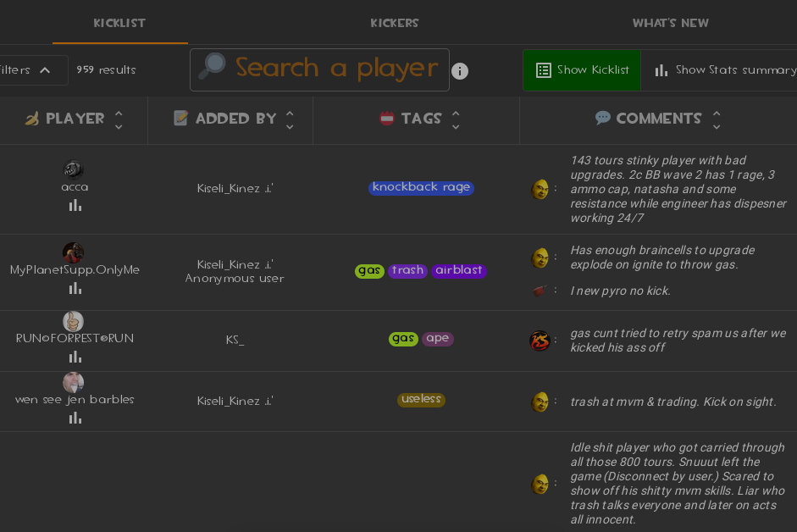The image size is (797, 532).
Task: Click the magnifying glass search icon
Action: (212, 66)
